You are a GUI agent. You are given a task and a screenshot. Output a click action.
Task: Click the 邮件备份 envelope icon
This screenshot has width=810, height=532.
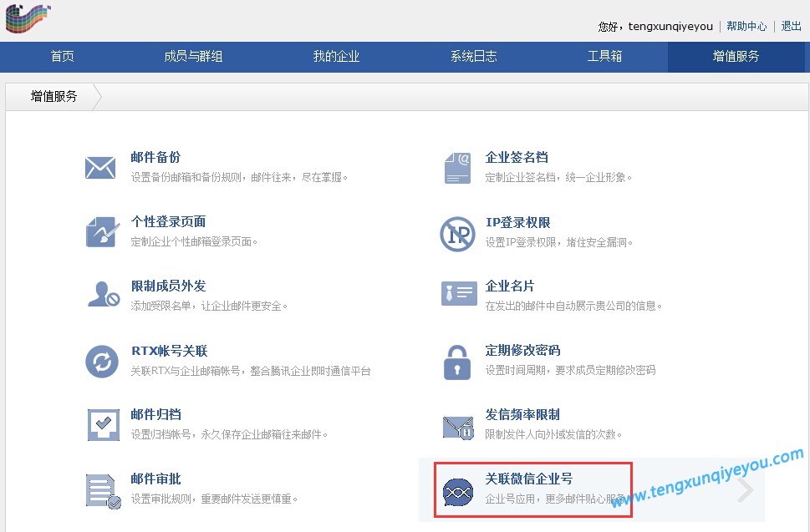point(100,168)
